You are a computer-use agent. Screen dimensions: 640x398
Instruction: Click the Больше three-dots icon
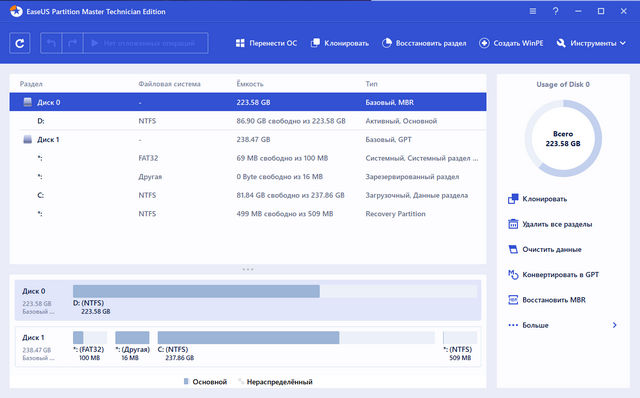pos(513,325)
